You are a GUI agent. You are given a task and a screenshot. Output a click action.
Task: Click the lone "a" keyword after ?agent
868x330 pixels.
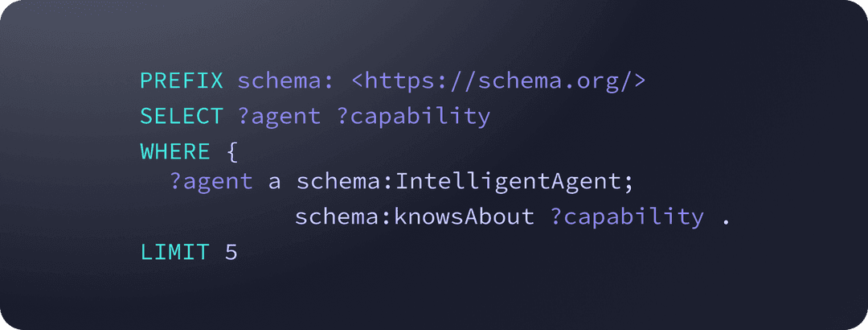point(274,183)
